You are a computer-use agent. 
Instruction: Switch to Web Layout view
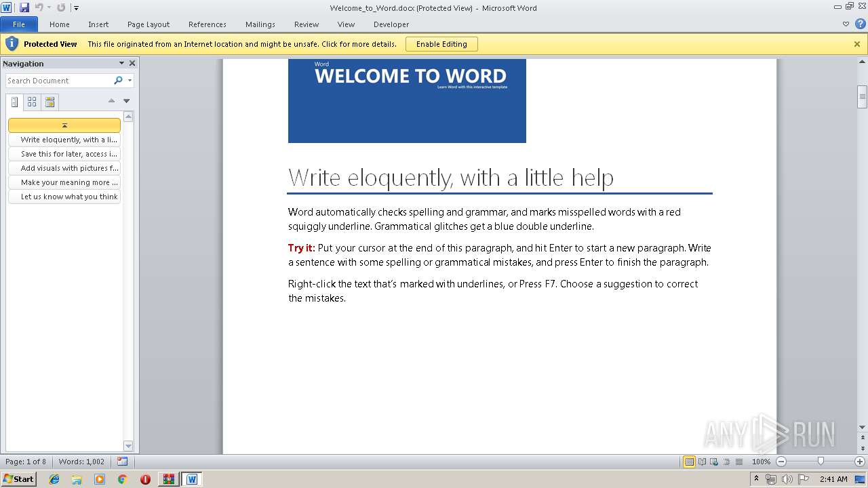(x=714, y=462)
